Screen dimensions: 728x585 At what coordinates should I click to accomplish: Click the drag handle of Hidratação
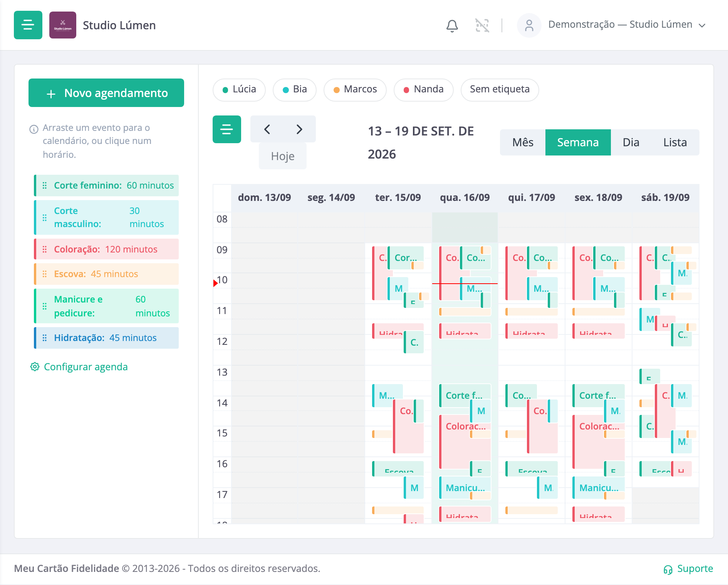(45, 338)
